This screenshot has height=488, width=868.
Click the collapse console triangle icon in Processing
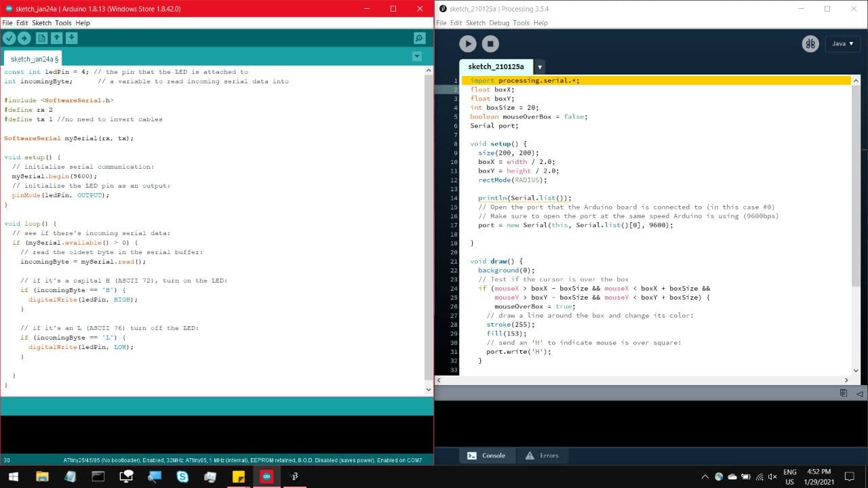859,393
